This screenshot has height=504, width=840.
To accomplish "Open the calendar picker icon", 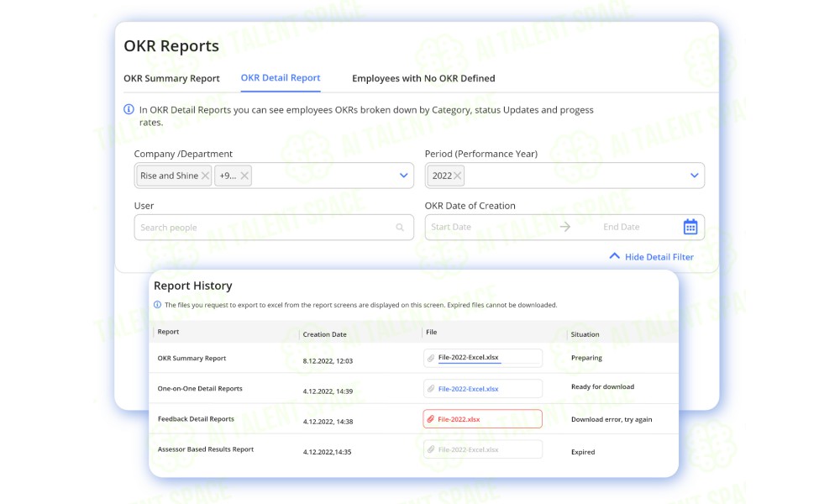I will click(690, 227).
